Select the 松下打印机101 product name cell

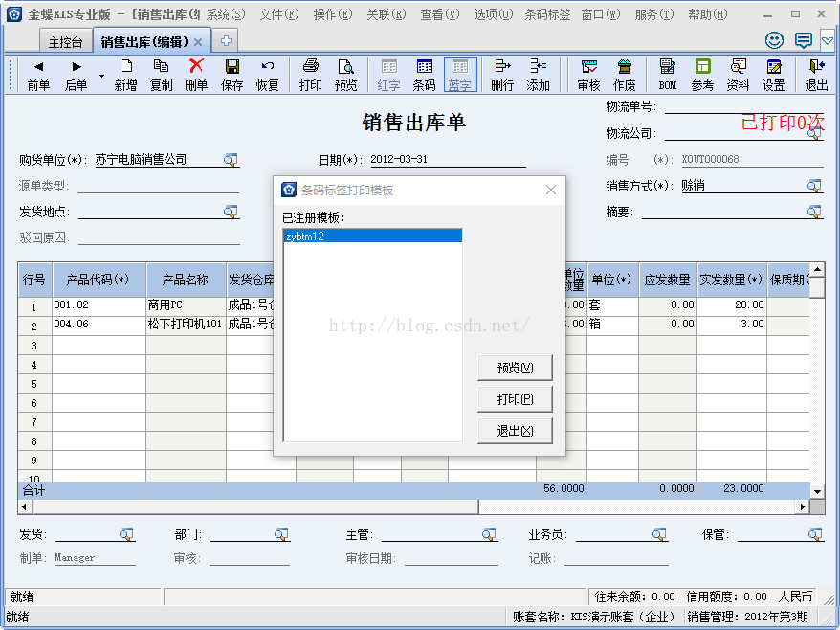coord(187,325)
